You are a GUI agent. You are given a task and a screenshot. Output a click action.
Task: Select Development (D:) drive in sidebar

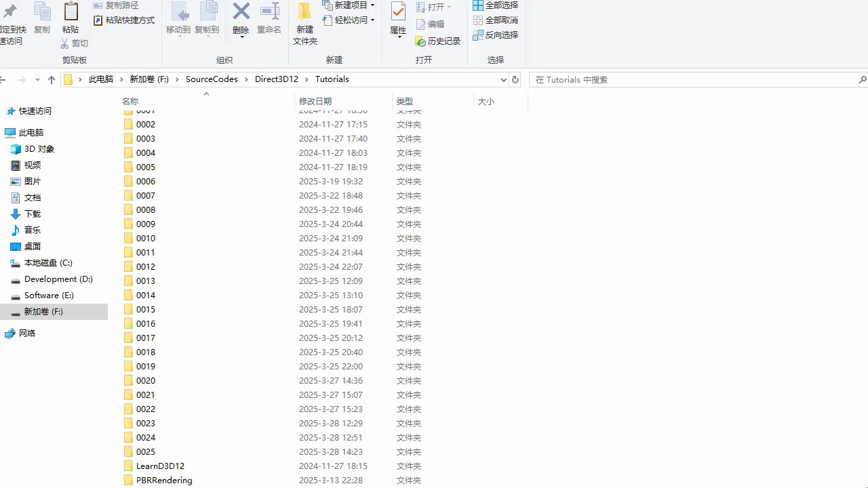tap(58, 279)
